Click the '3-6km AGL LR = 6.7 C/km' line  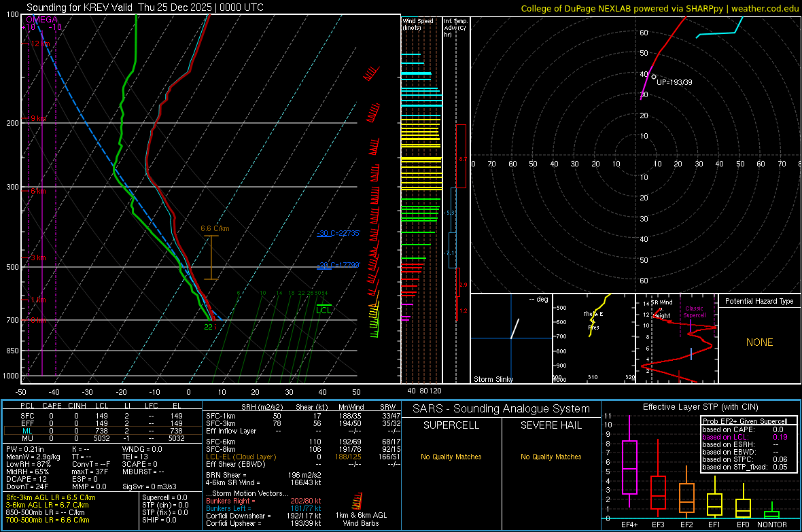(47, 505)
